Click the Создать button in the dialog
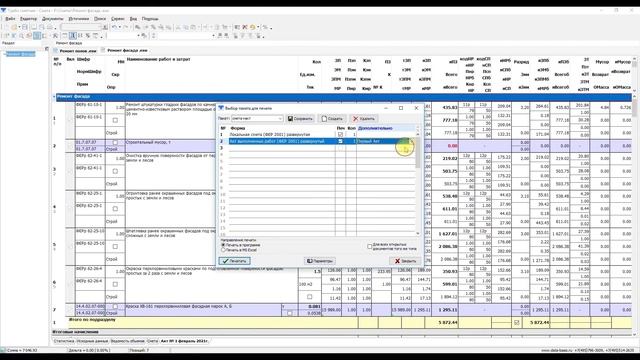 click(332, 118)
